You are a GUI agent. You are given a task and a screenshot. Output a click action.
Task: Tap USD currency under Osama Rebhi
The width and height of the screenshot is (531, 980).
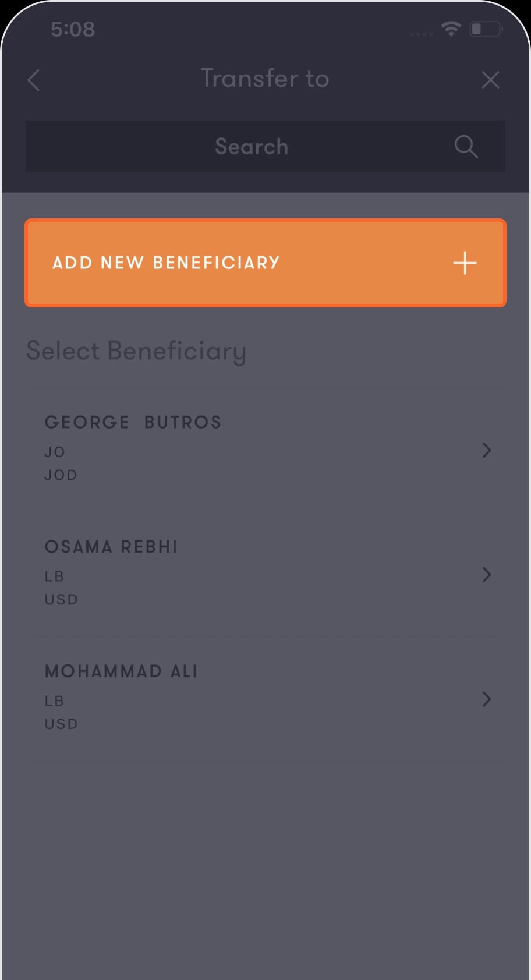tap(61, 600)
